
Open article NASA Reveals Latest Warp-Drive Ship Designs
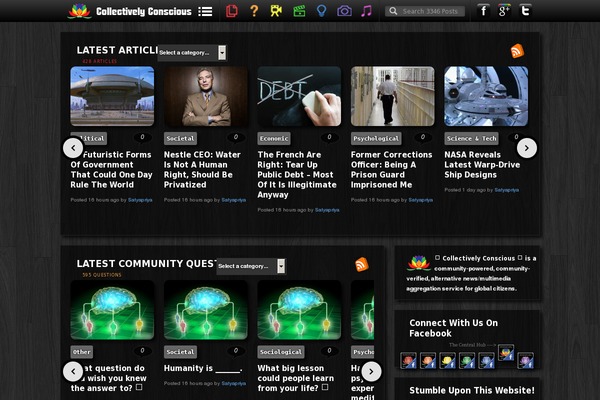click(482, 165)
